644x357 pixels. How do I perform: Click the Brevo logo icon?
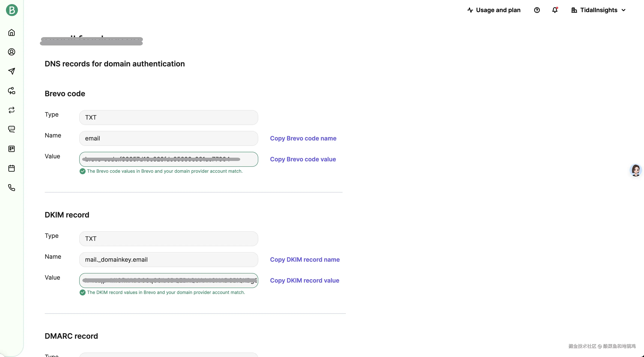coord(12,10)
